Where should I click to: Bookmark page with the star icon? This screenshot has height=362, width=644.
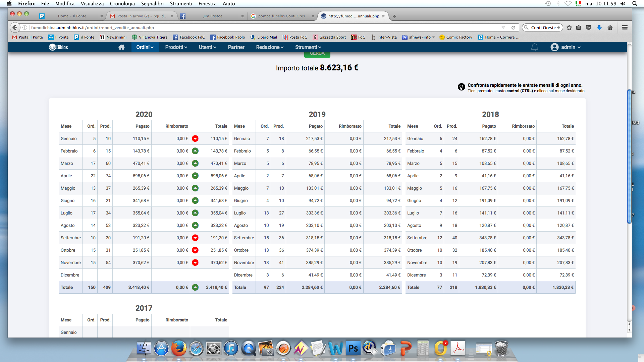[x=569, y=27]
